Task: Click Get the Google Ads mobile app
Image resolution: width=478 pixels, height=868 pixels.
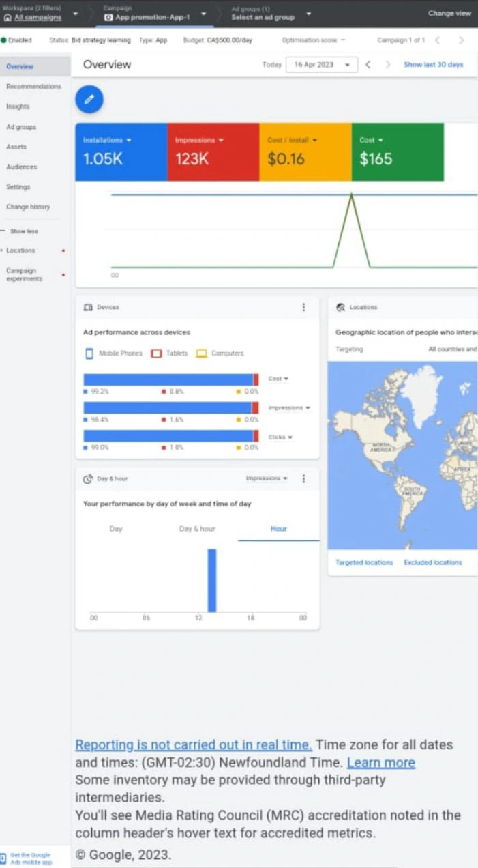Action: coord(31,858)
